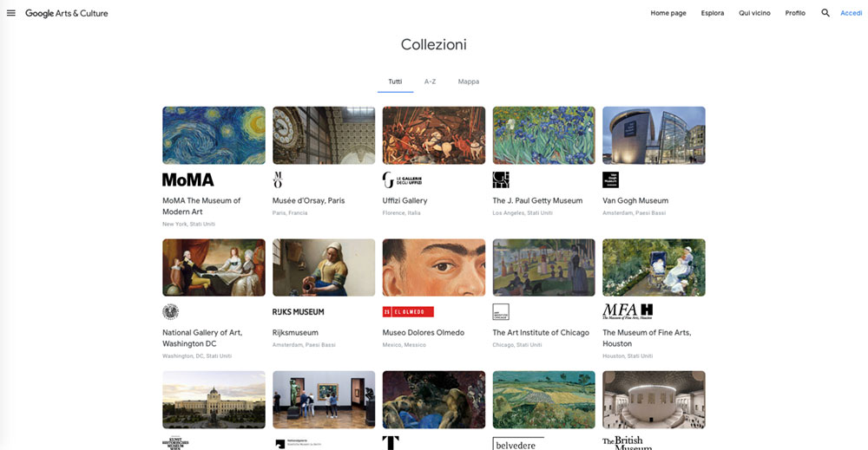Open Qui vicino in the top navigation

tap(754, 13)
